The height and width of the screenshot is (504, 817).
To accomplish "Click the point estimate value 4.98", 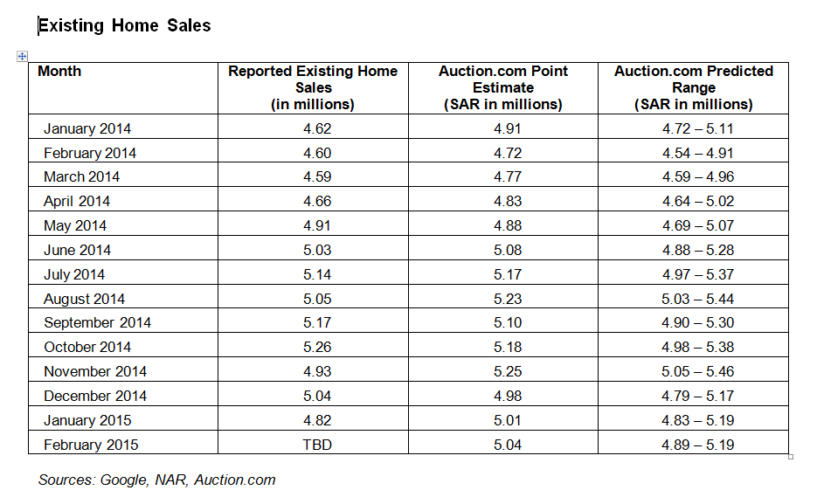I will coord(508,396).
